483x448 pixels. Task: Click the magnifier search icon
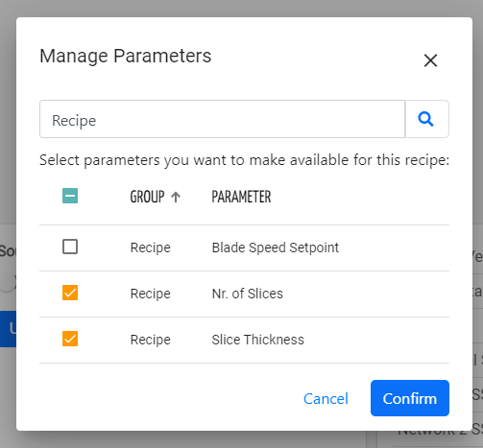[x=426, y=119]
